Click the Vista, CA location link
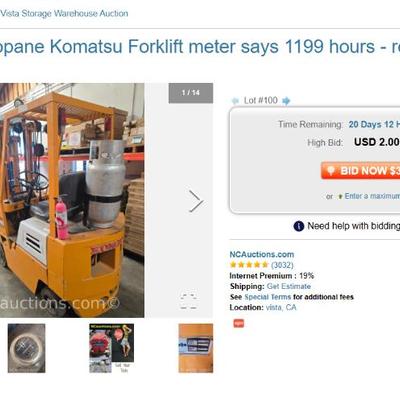 point(281,307)
